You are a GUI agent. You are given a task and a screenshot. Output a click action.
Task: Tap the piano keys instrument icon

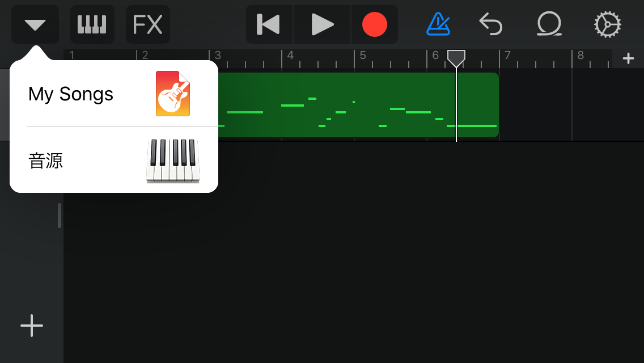[x=173, y=161]
